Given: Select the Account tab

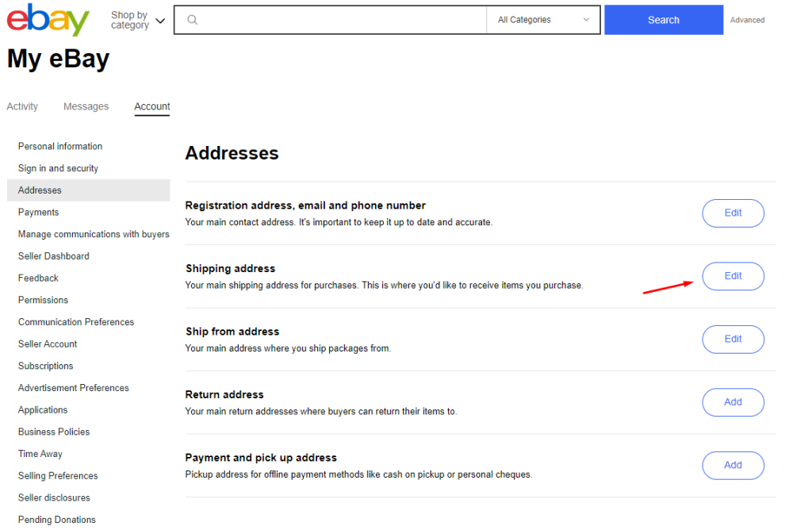Looking at the screenshot, I should (151, 106).
